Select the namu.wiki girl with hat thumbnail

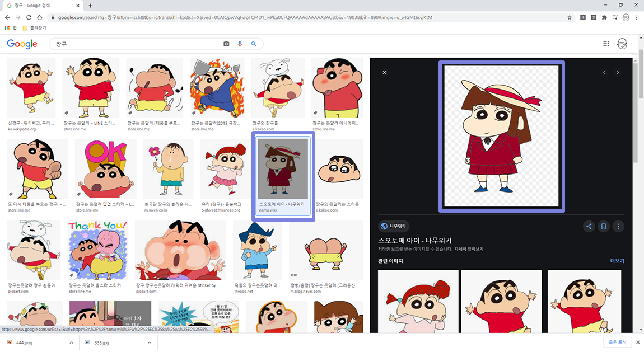pyautogui.click(x=283, y=169)
